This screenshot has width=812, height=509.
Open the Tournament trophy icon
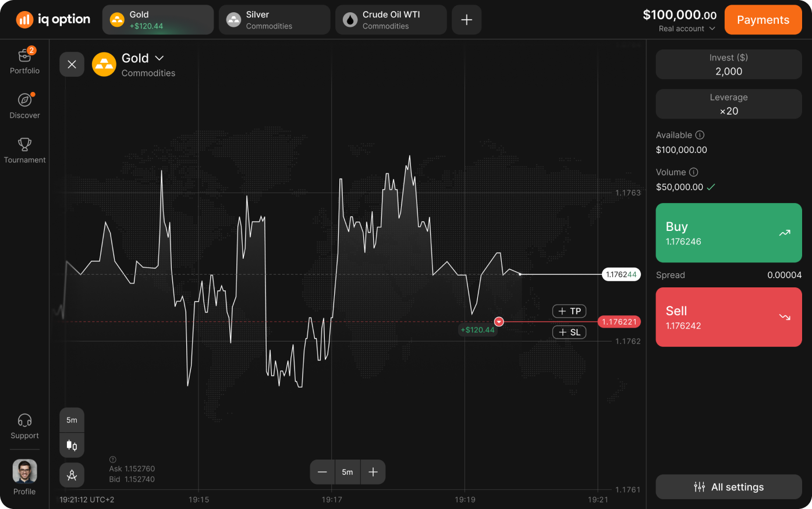pyautogui.click(x=24, y=144)
